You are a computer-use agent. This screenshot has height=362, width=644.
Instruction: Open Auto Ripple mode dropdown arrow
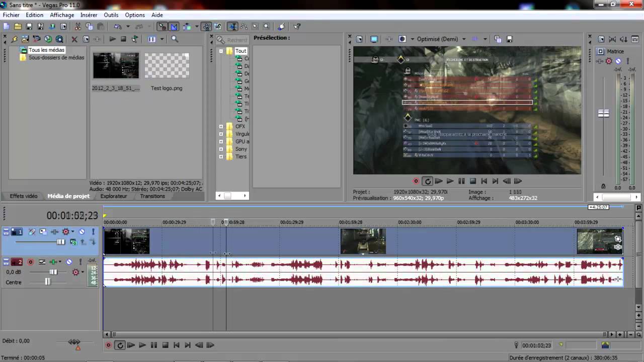[x=196, y=26]
